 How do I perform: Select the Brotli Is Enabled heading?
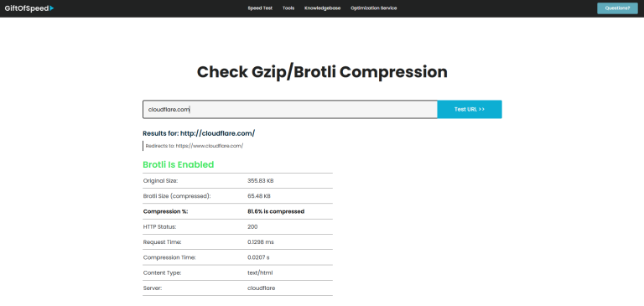(x=179, y=164)
